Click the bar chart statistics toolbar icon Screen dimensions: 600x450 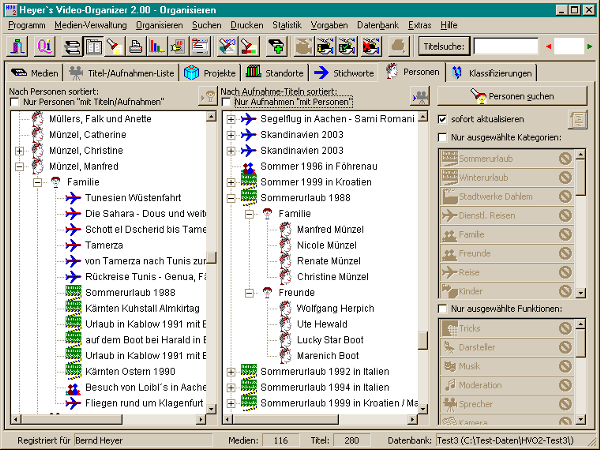click(154, 46)
